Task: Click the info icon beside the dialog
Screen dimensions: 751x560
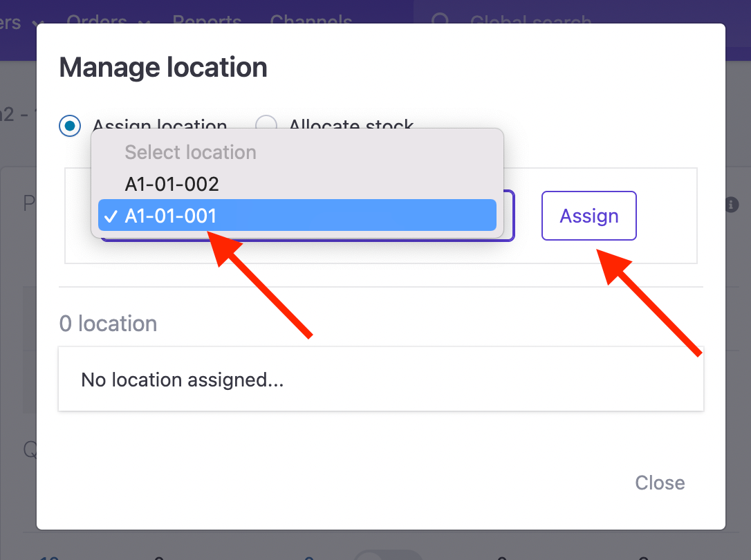Action: click(x=732, y=205)
